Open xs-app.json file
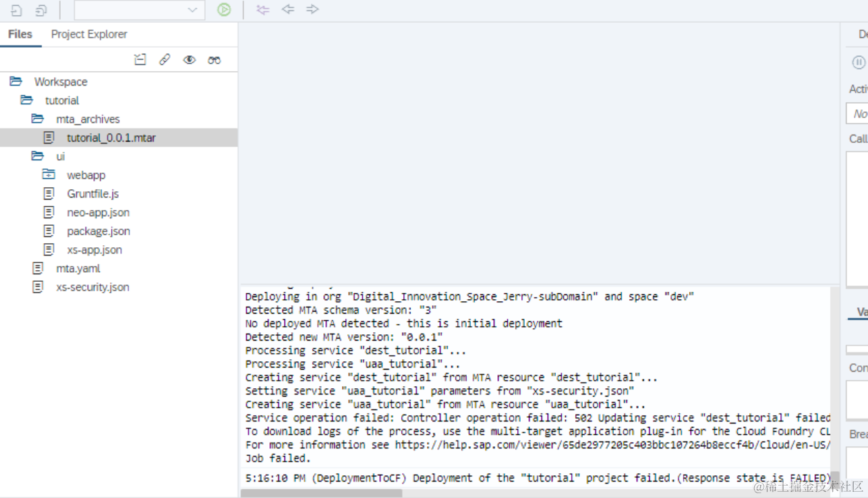This screenshot has height=498, width=868. point(95,249)
